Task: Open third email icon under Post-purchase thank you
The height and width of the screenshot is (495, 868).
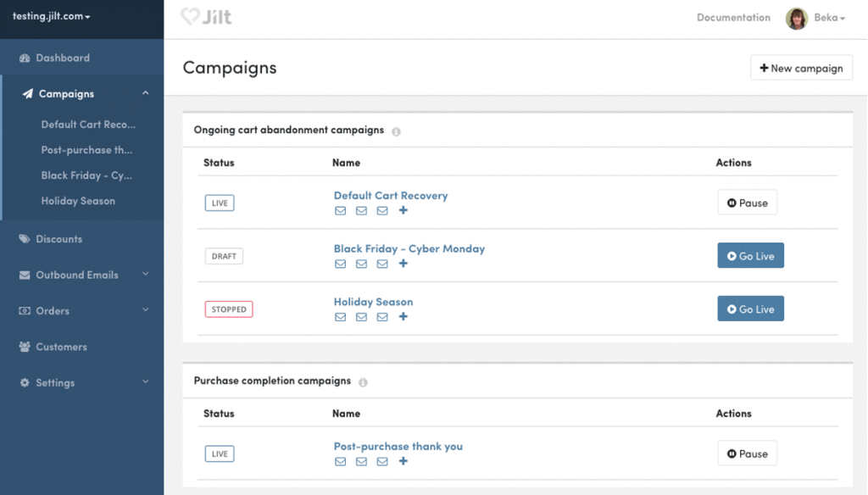Action: (382, 461)
